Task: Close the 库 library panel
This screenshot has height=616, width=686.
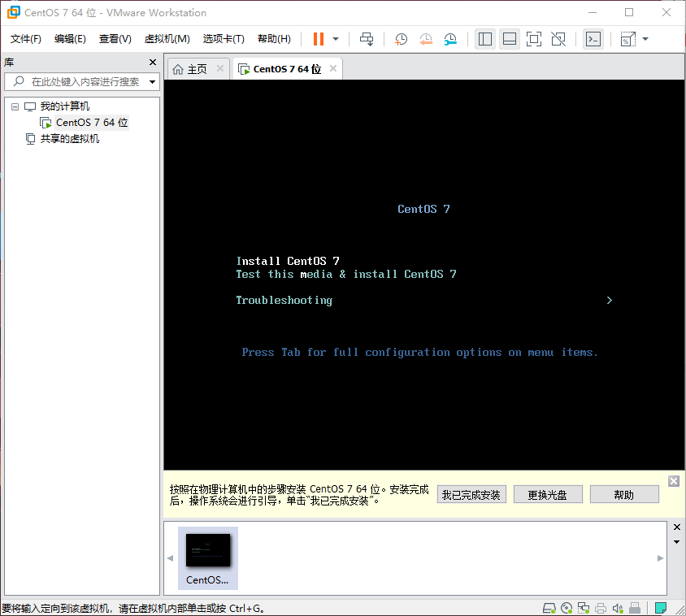Action: pos(153,62)
